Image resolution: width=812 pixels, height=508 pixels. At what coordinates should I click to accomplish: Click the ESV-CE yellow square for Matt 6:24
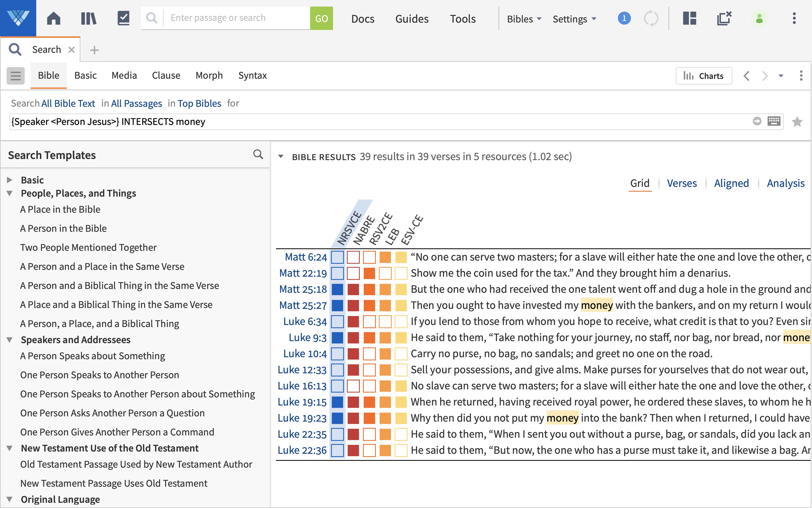click(x=401, y=257)
